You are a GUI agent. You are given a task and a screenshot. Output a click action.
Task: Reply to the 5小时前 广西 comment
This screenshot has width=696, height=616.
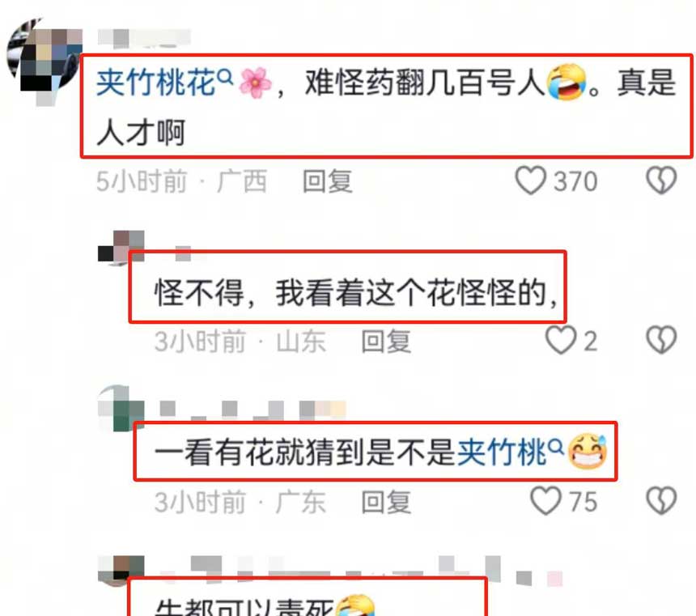coord(328,181)
